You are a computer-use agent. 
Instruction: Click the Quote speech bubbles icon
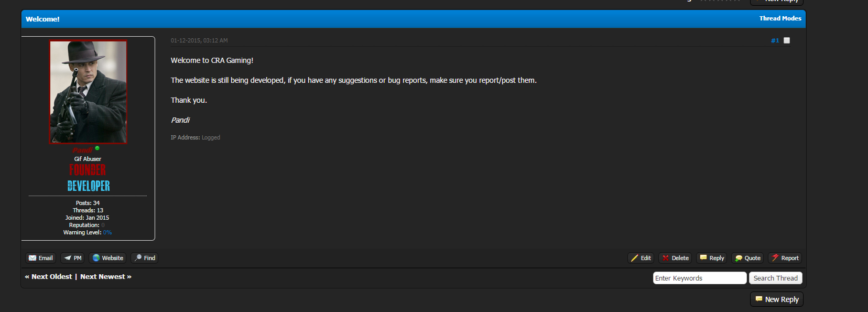(739, 258)
